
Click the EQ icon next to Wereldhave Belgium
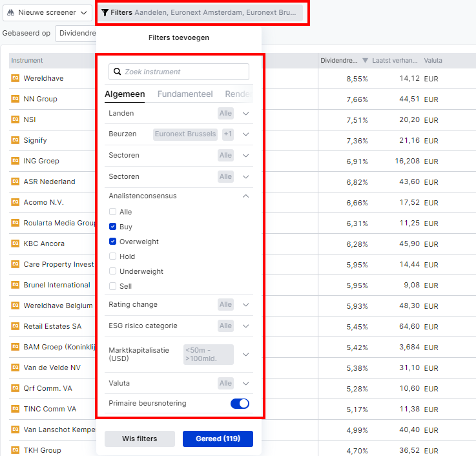[16, 305]
